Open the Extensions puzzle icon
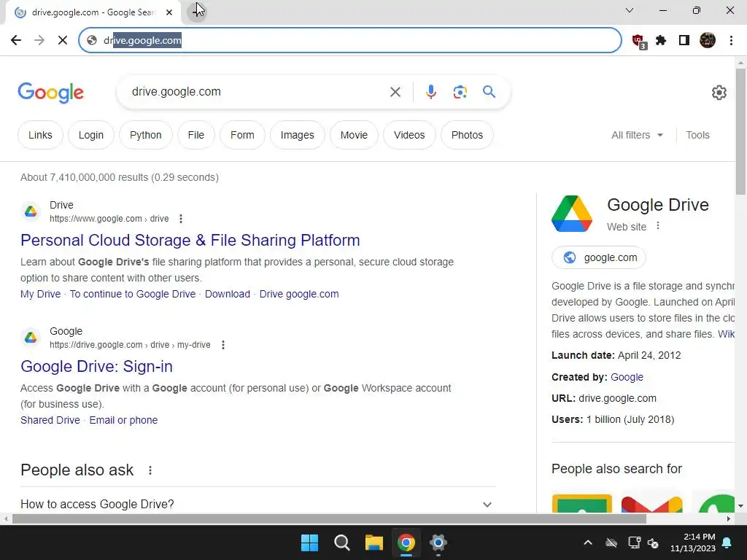Image resolution: width=747 pixels, height=560 pixels. pyautogui.click(x=661, y=41)
